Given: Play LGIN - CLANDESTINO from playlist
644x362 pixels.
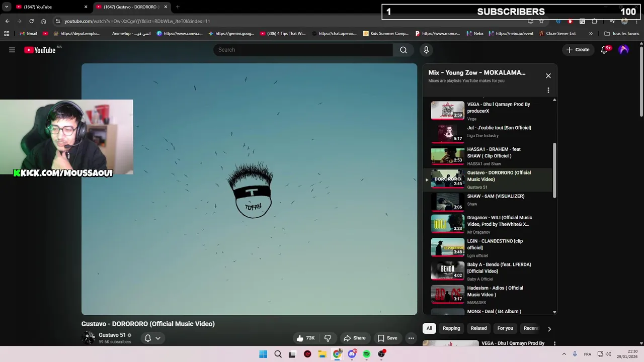Looking at the screenshot, I should (x=488, y=247).
